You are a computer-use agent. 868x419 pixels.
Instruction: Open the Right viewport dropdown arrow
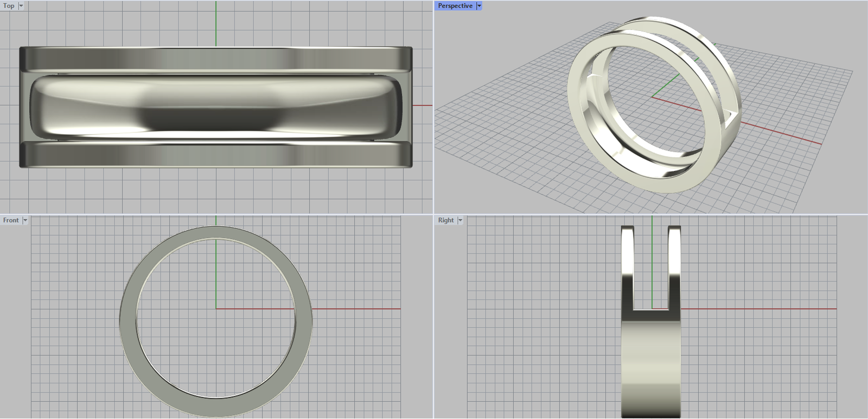point(460,220)
